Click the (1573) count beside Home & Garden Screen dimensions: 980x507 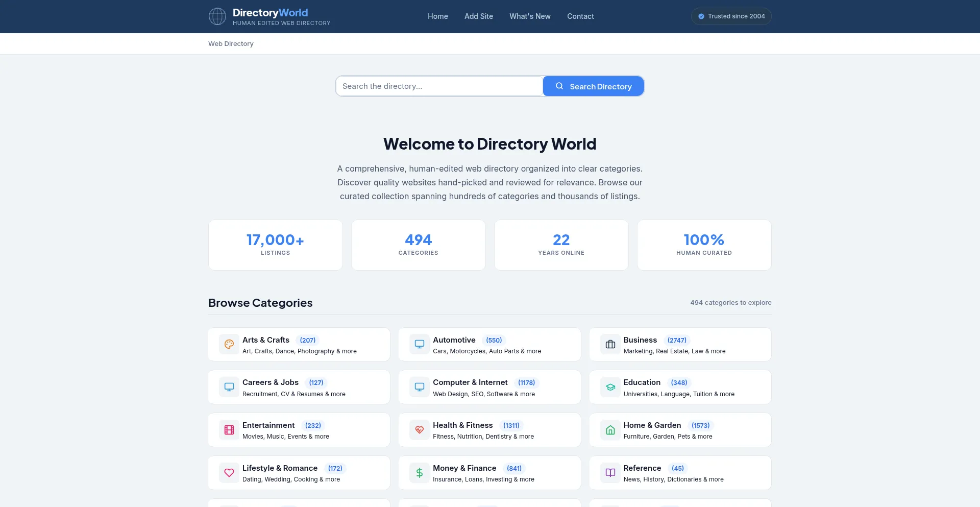click(700, 425)
